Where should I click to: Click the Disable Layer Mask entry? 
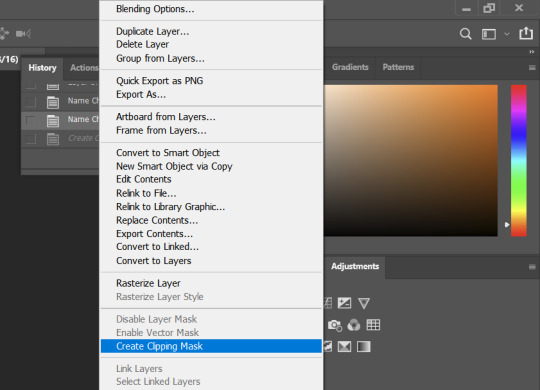click(x=211, y=319)
